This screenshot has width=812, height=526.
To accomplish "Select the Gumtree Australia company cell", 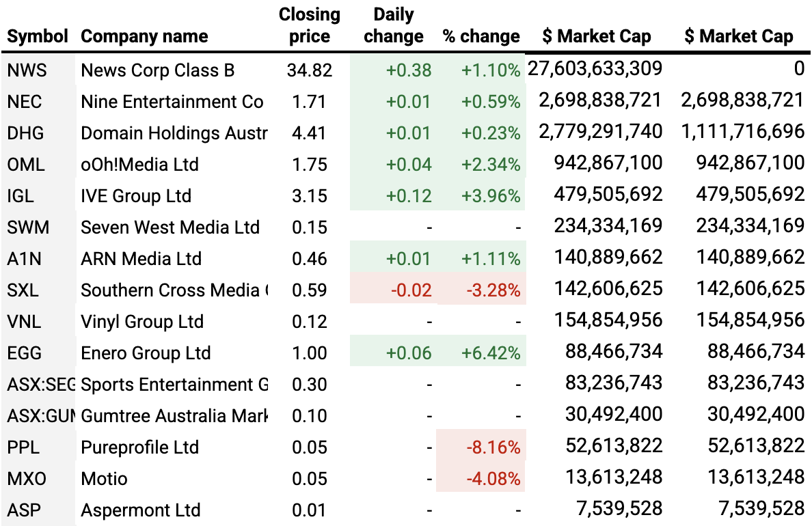I will point(174,416).
